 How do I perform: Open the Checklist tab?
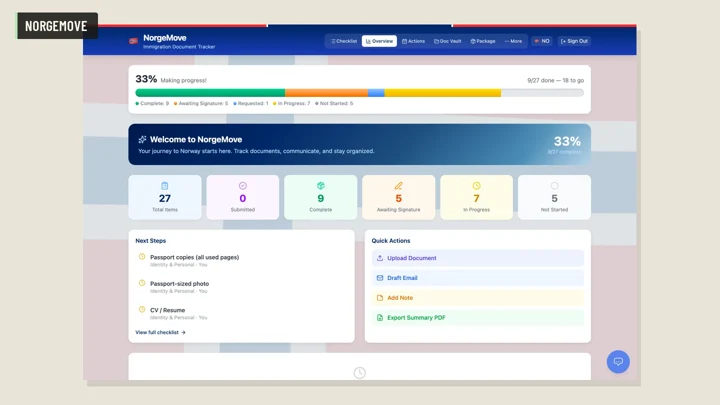344,41
